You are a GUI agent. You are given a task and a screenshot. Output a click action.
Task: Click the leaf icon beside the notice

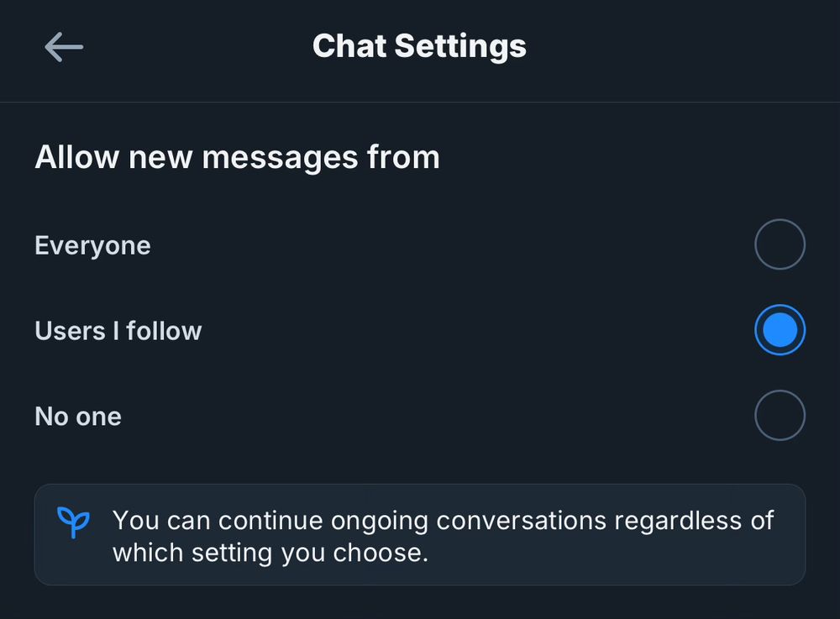[x=73, y=522]
